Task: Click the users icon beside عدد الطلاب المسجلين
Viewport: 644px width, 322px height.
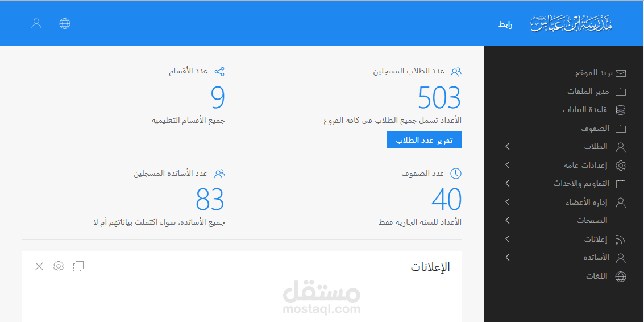Action: [x=456, y=72]
